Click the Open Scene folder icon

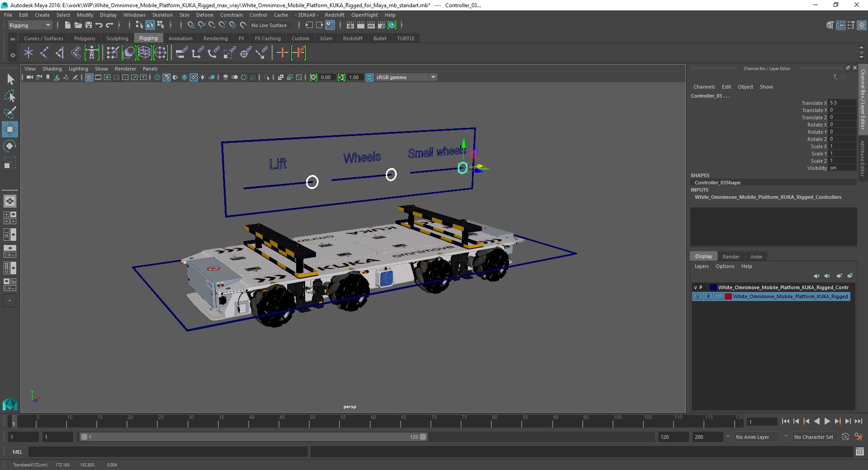coord(78,25)
